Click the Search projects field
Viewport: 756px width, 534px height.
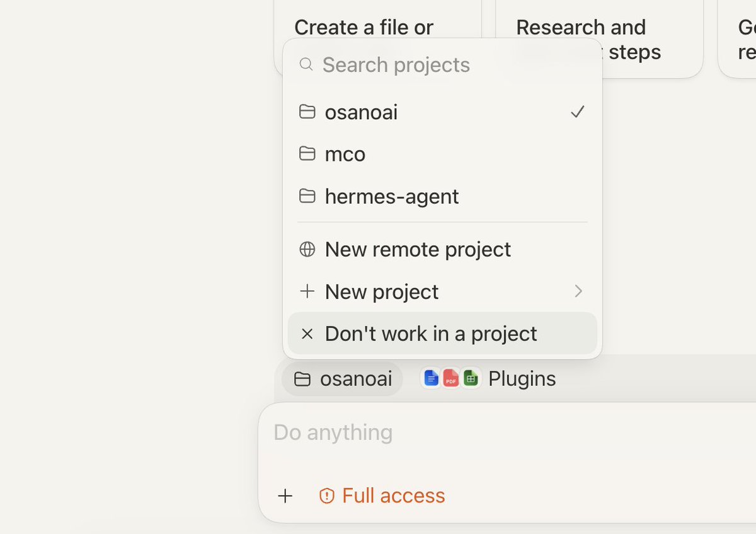pyautogui.click(x=442, y=64)
